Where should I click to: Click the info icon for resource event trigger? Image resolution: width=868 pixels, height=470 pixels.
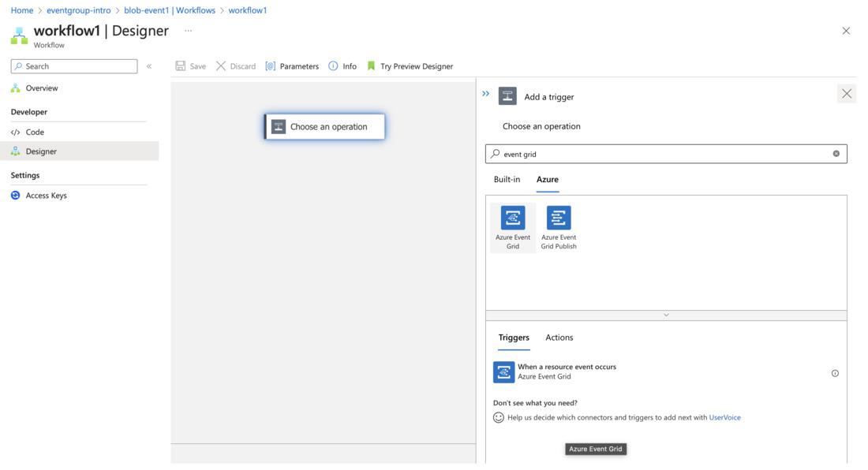pyautogui.click(x=835, y=373)
